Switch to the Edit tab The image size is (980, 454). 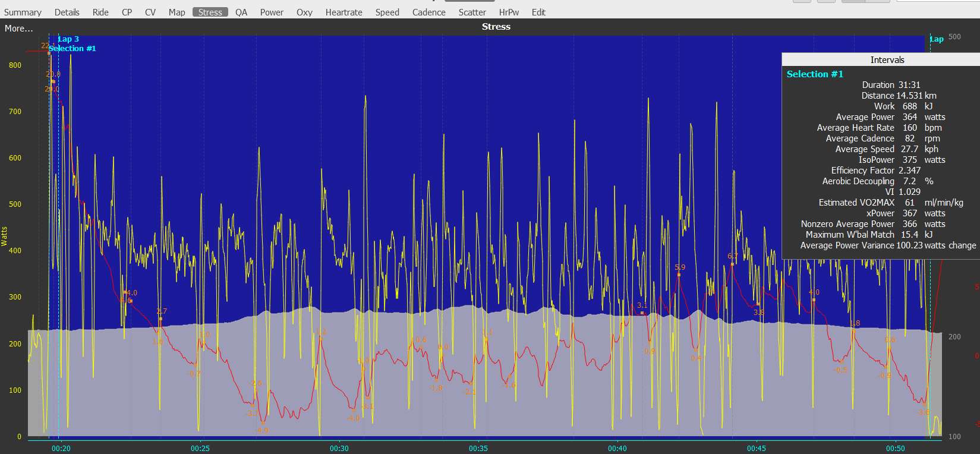point(538,12)
